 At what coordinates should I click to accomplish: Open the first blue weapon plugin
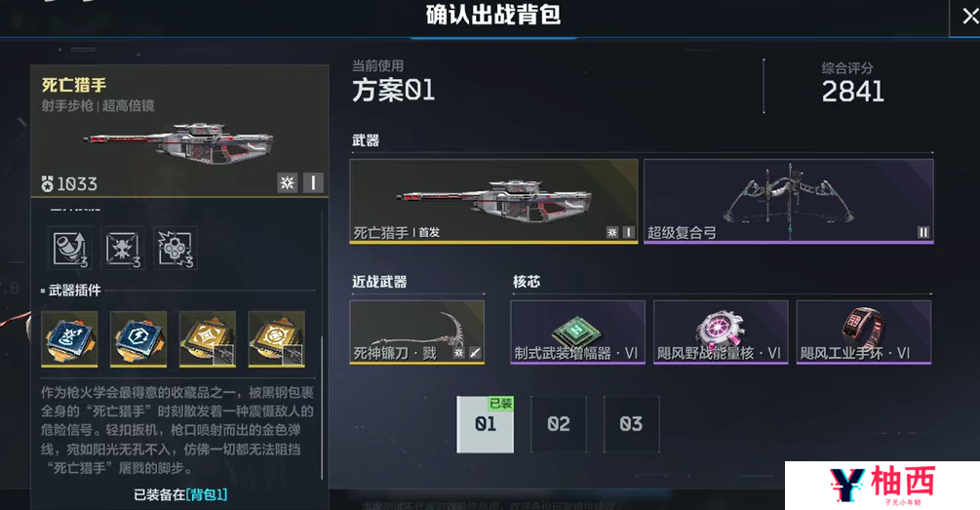[x=69, y=338]
